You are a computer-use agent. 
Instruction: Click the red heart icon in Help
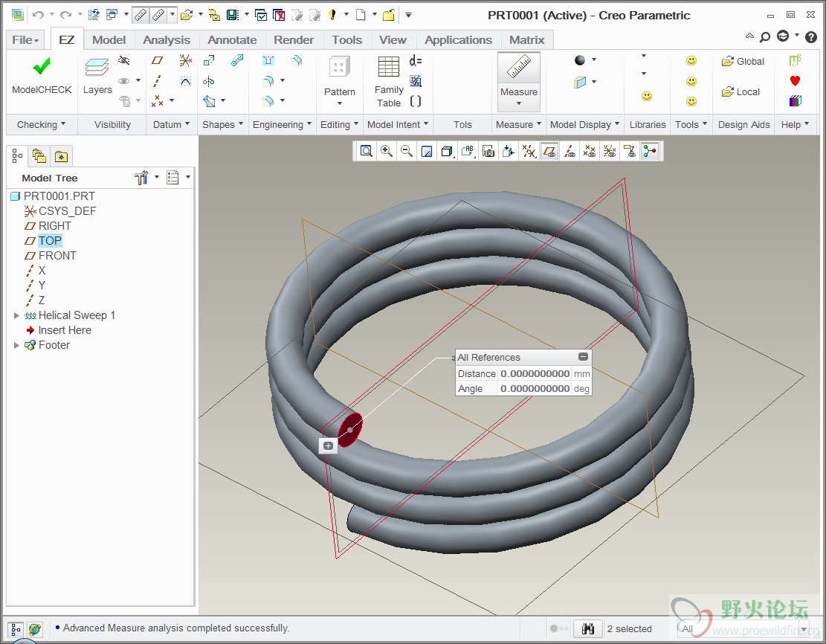(x=795, y=80)
